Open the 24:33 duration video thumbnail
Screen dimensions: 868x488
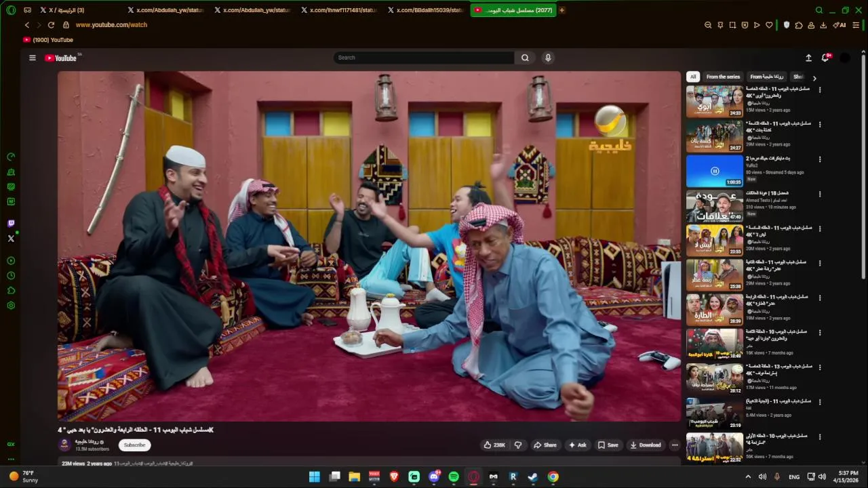[715, 101]
